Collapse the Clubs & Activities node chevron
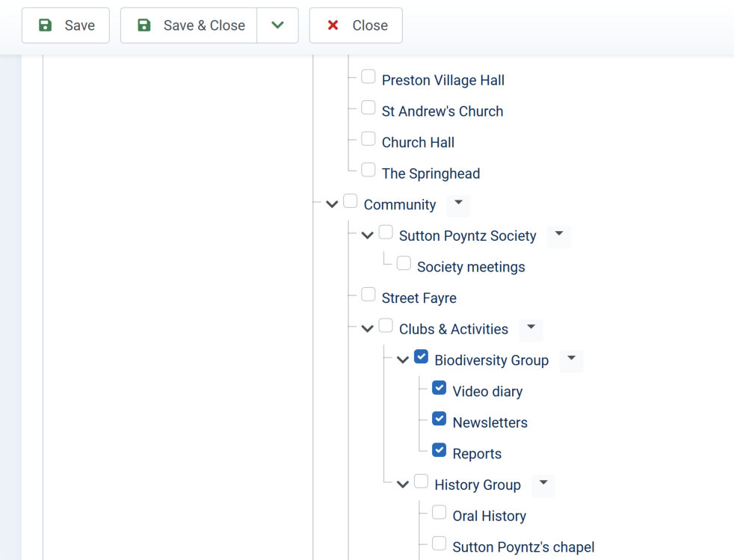734x560 pixels. tap(368, 329)
